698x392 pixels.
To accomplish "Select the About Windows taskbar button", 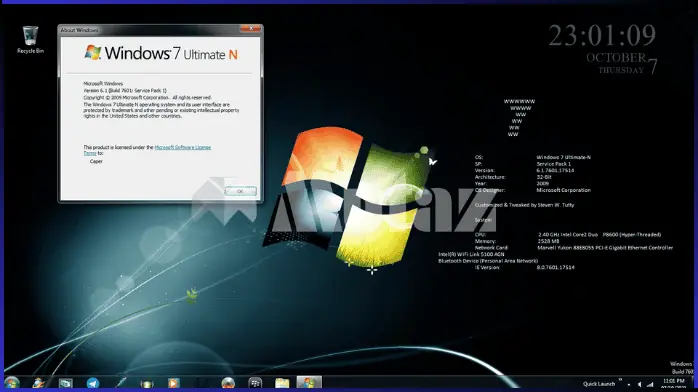I will pos(309,382).
